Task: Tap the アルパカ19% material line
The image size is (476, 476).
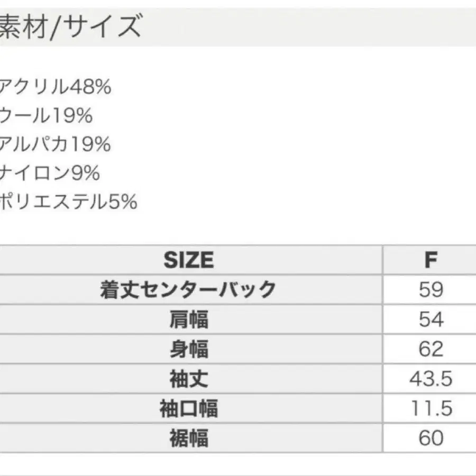Action: 55,144
